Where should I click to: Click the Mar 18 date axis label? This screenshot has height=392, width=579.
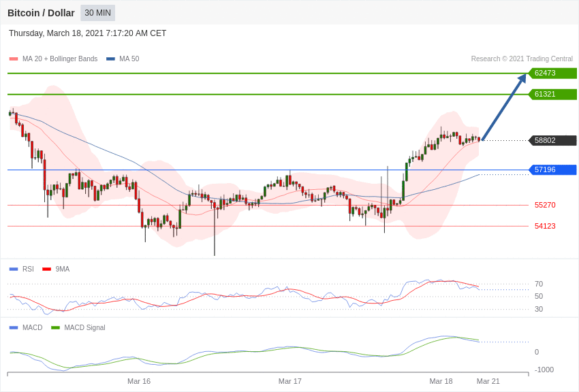pos(441,381)
